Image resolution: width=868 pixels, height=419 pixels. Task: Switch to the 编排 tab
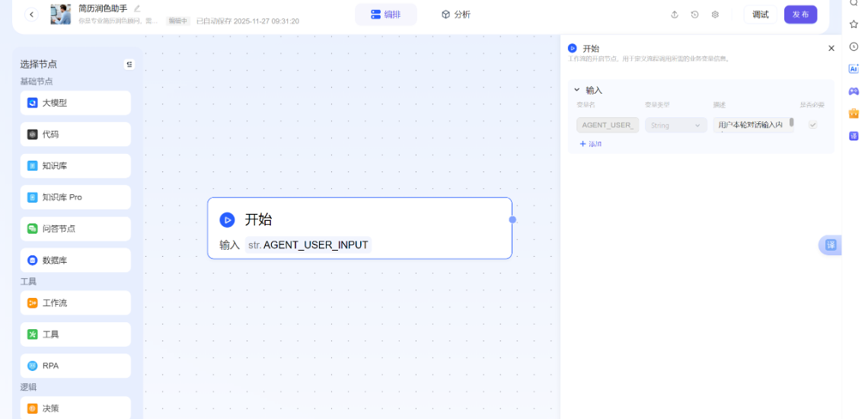[x=386, y=14]
